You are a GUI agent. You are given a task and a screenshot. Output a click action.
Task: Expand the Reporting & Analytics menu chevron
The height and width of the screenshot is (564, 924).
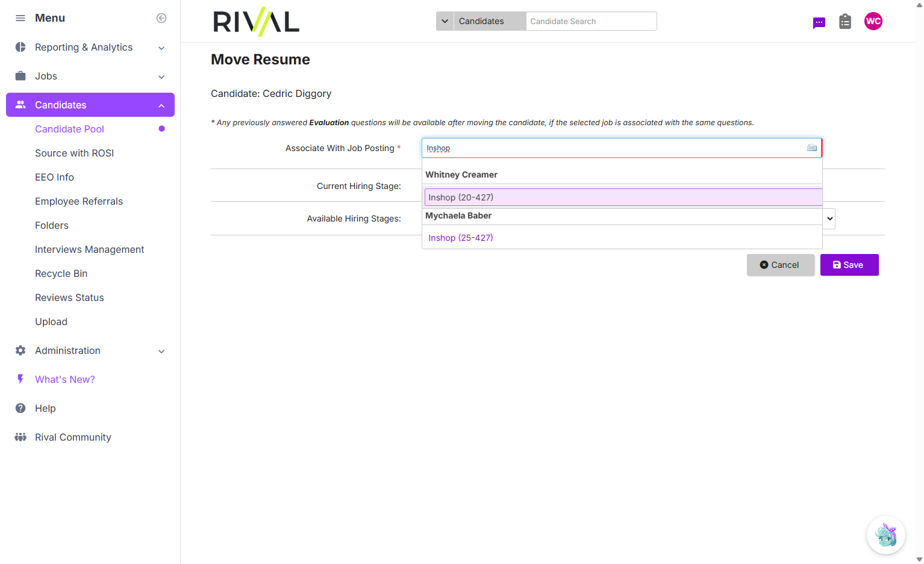tap(161, 48)
